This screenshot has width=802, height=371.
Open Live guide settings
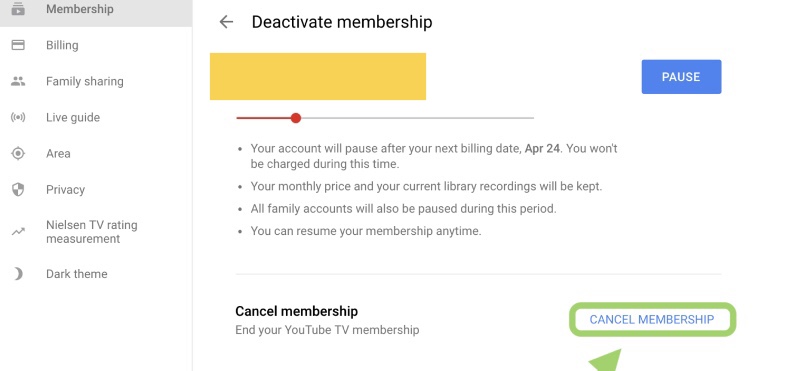tap(96, 117)
